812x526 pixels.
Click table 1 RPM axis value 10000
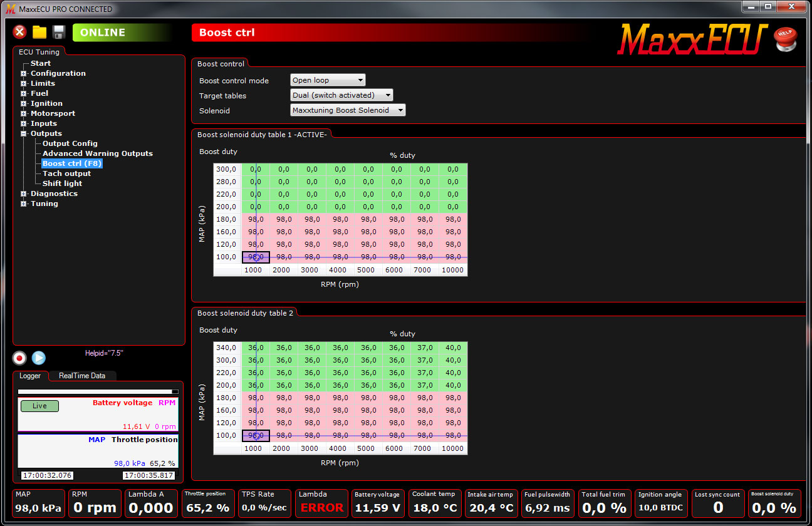pos(453,270)
